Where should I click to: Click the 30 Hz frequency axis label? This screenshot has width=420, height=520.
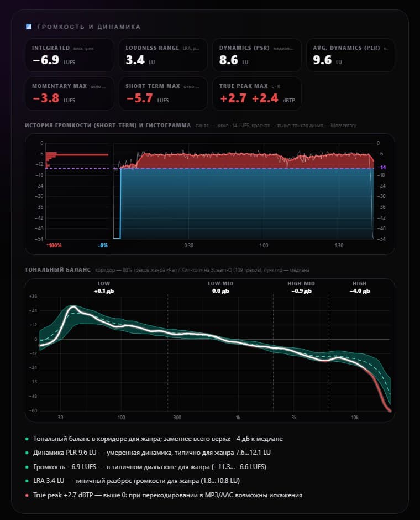60,418
